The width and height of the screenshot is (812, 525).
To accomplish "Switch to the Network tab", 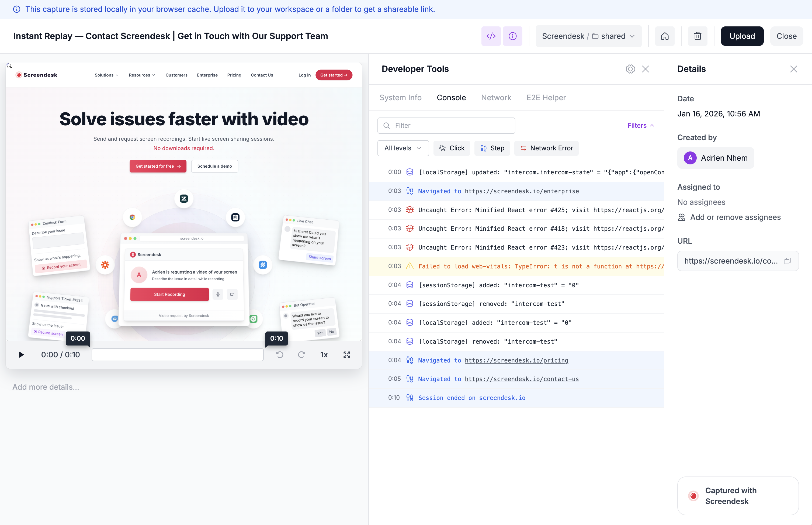I will click(496, 98).
